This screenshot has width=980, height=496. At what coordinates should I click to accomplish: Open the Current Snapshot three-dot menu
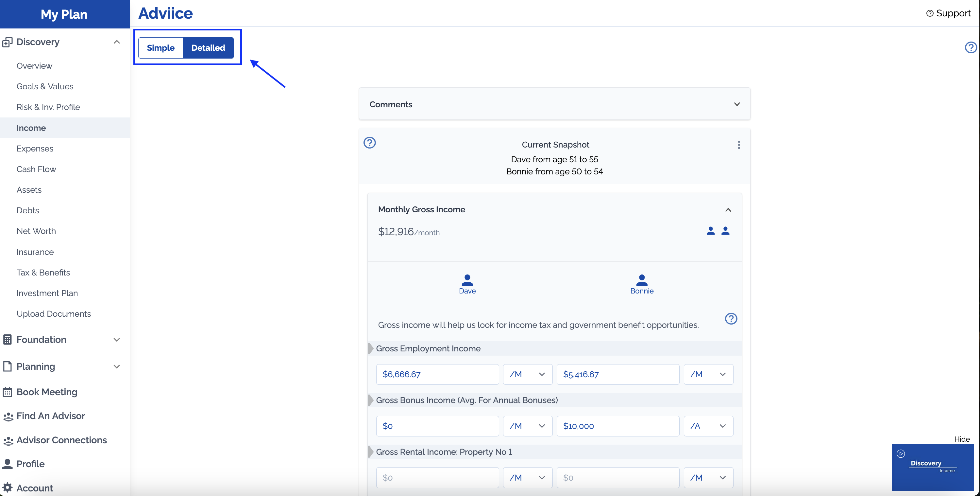[x=738, y=145]
